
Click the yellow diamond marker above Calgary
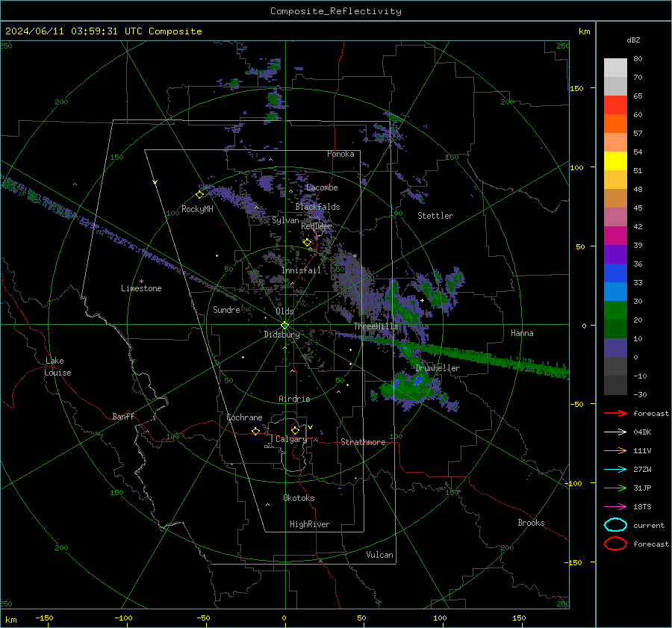pos(295,430)
